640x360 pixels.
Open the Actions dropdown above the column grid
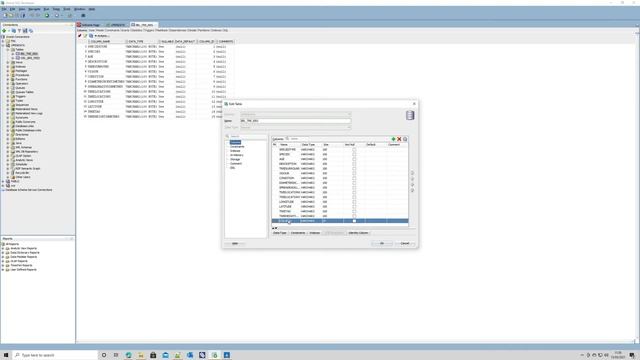[102, 36]
